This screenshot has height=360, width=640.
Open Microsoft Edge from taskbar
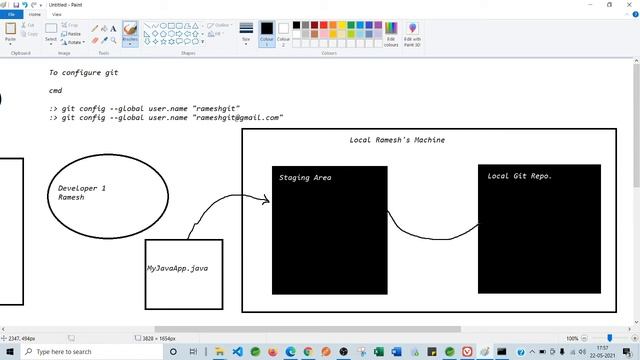click(290, 351)
